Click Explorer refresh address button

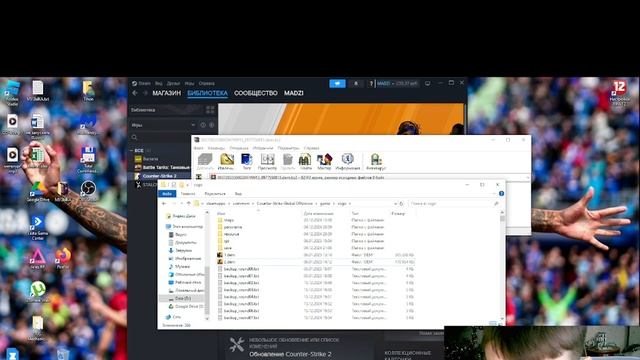point(401,203)
